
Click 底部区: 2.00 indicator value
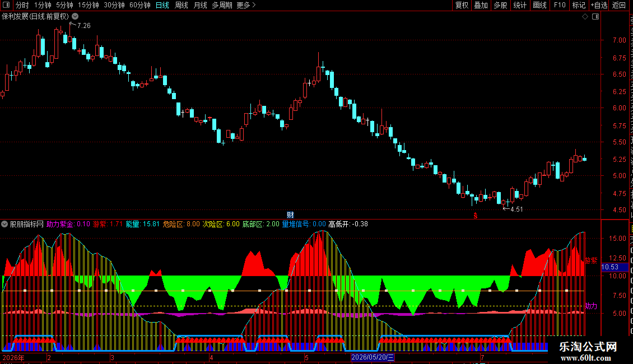[x=261, y=224]
